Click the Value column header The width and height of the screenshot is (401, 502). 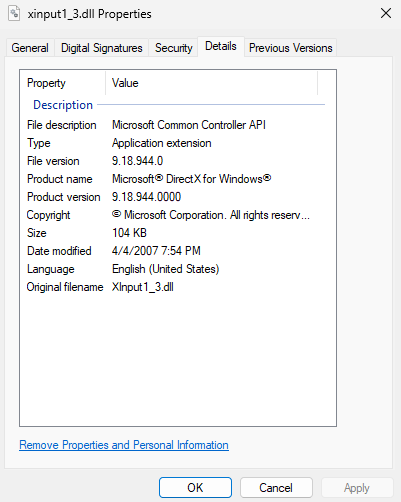pyautogui.click(x=212, y=83)
